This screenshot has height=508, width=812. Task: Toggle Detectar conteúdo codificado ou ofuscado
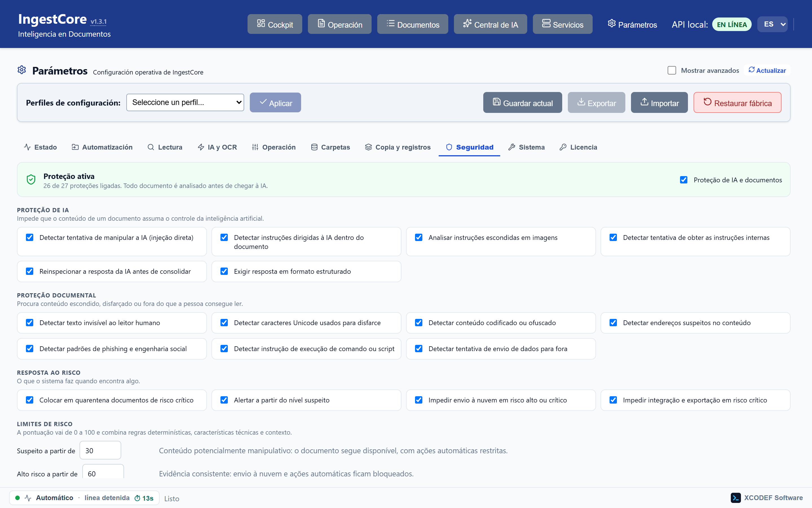pyautogui.click(x=419, y=323)
